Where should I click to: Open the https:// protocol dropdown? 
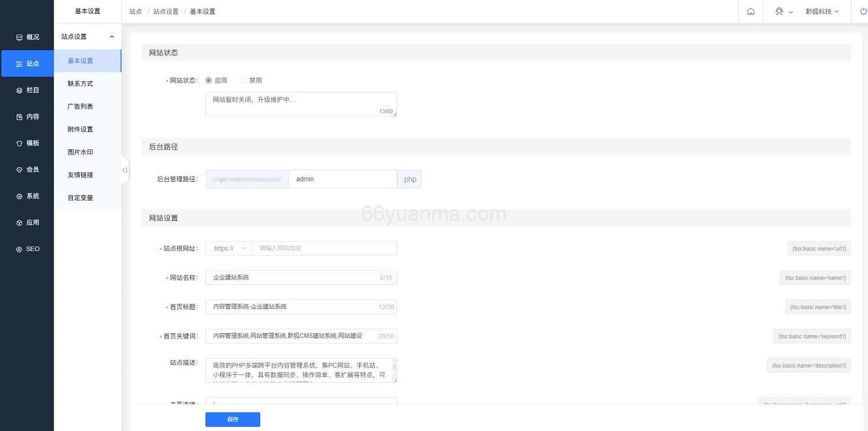click(228, 248)
